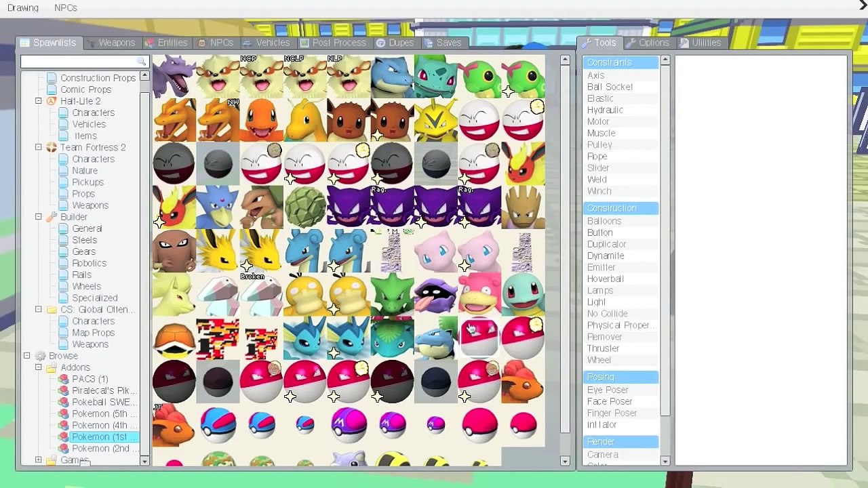Collapse the Constraints tool category header
The height and width of the screenshot is (488, 868).
(620, 62)
